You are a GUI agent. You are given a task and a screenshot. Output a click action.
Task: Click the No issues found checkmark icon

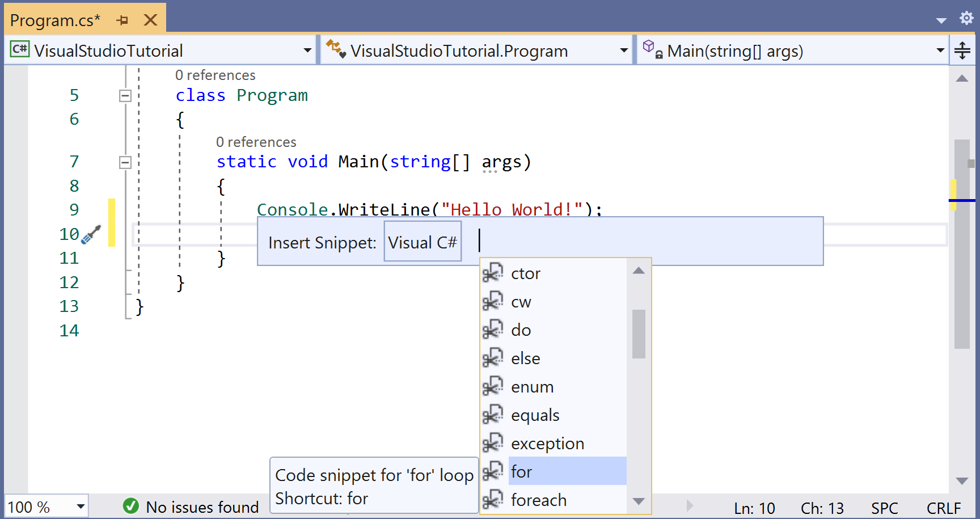point(131,506)
